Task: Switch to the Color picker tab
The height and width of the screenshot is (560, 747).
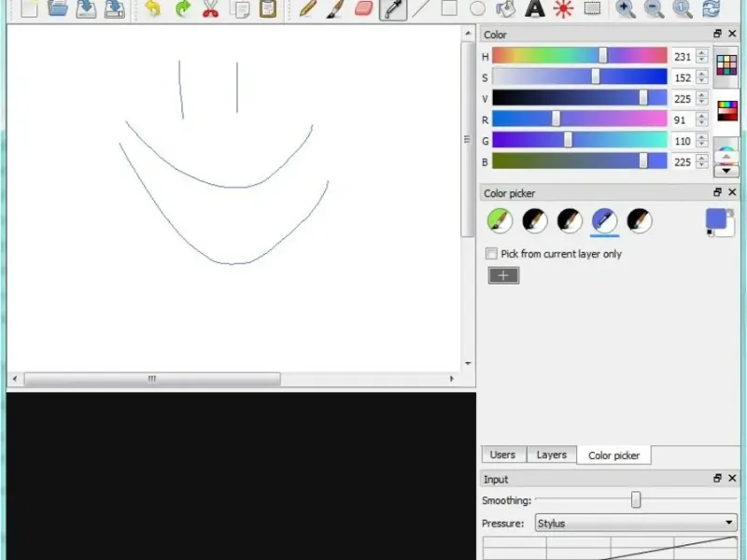Action: click(x=613, y=455)
